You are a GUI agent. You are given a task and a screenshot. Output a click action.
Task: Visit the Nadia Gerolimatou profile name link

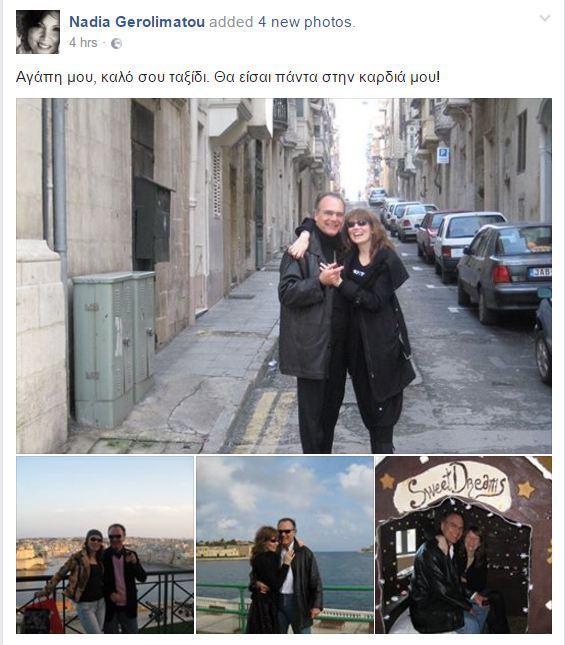point(137,22)
